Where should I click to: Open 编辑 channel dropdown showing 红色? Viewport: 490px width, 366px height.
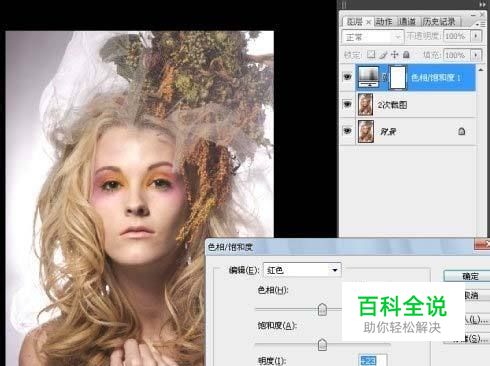[302, 270]
